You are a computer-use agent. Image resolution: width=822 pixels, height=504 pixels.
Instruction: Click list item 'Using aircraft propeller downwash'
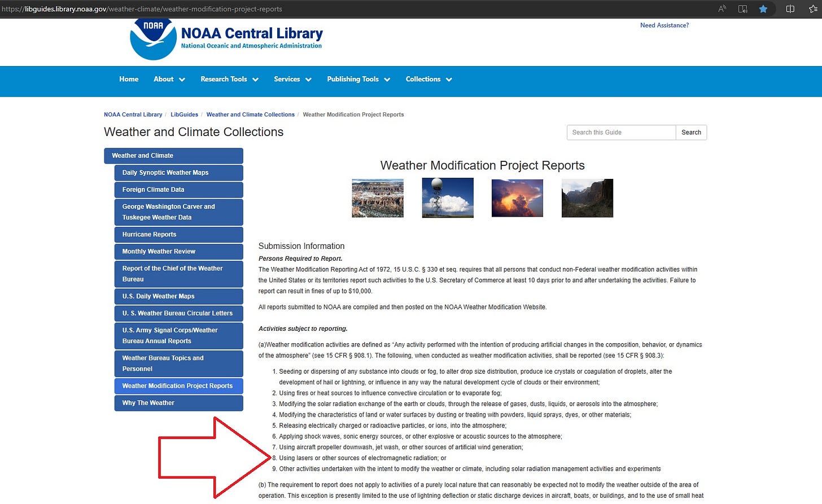(401, 447)
